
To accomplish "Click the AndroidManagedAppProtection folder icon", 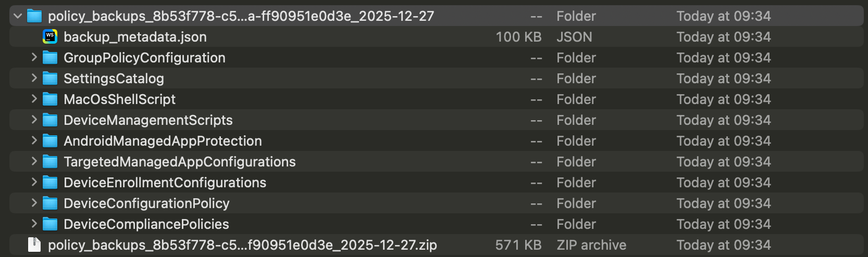I will [50, 140].
